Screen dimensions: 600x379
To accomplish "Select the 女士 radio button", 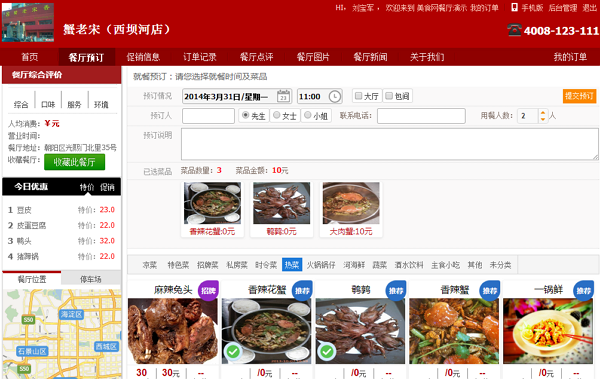I will point(277,115).
